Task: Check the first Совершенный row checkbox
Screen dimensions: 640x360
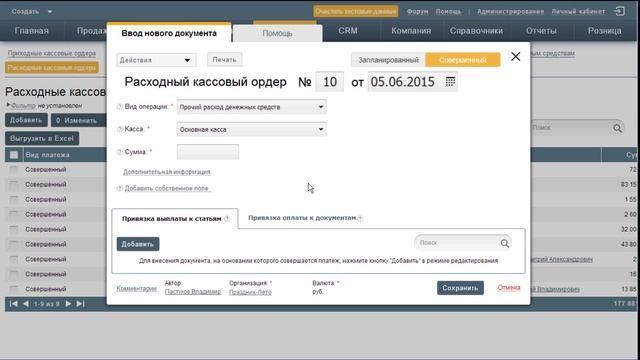Action: (14, 169)
